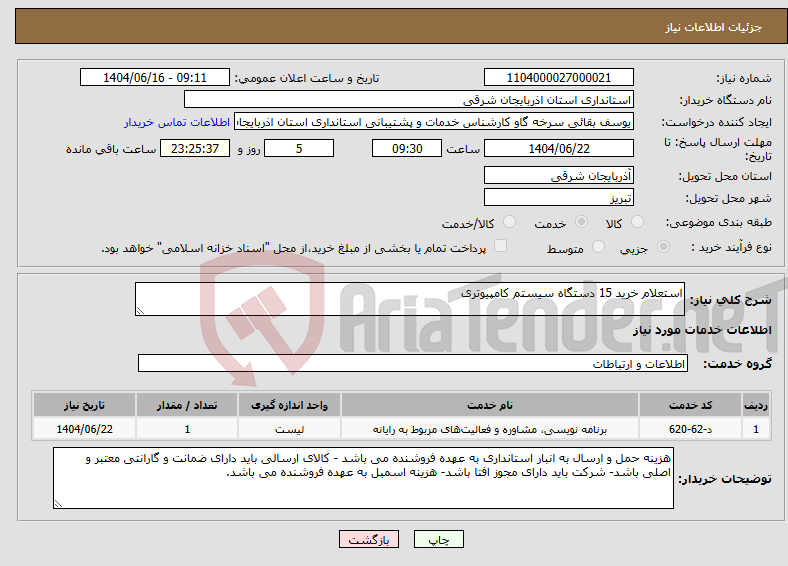Viewport: 788px width, 566px height.
Task: Click the announcement date field 1404/06/16 - 09:11
Action: pos(155,77)
